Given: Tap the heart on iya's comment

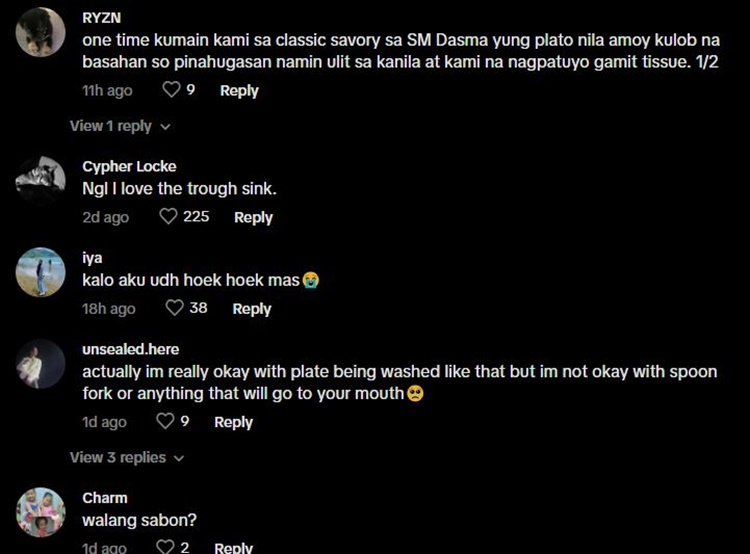Looking at the screenshot, I should click(x=174, y=308).
